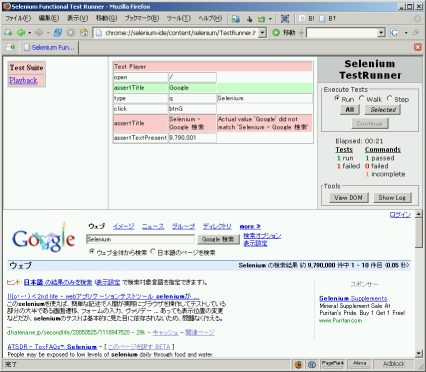Open the ATSDR - ToxFAQs: Selenium result link
Viewport: 426px width, 372px height.
[x=52, y=347]
